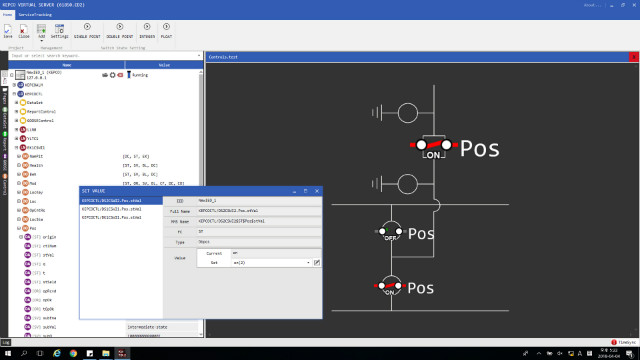
Task: Toggle the bottom ON switch symbol in the diagram
Action: pyautogui.click(x=390, y=287)
